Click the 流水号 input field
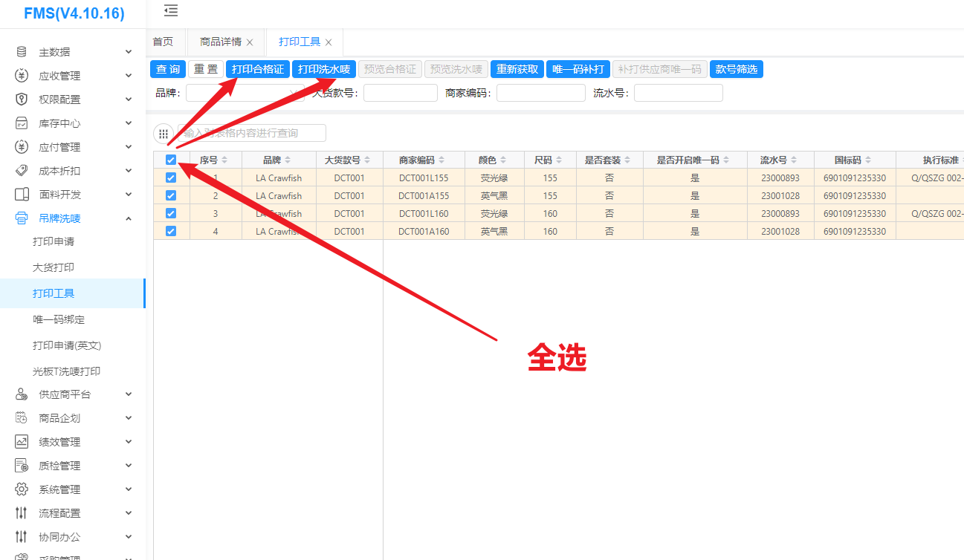Viewport: 964px width, 560px height. coord(678,93)
